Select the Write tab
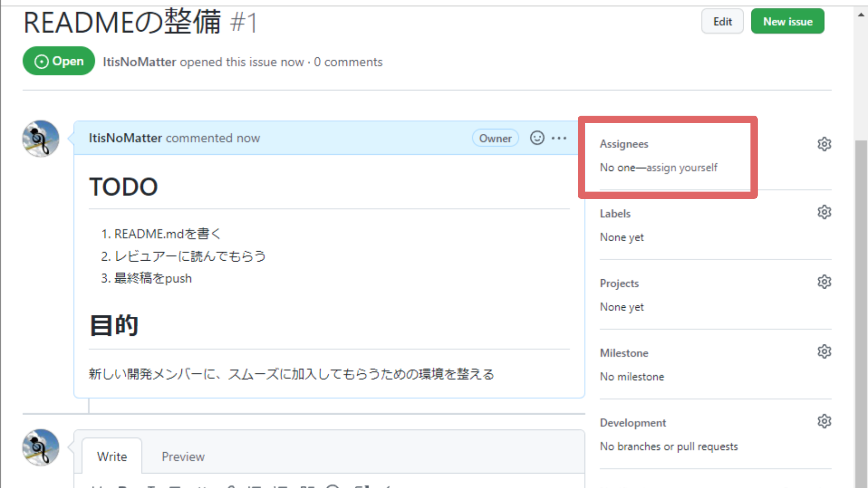 point(112,456)
